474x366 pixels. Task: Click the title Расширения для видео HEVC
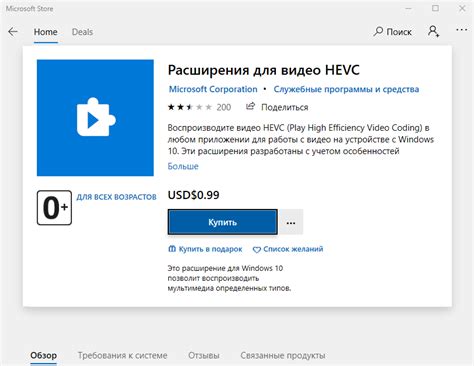(264, 70)
